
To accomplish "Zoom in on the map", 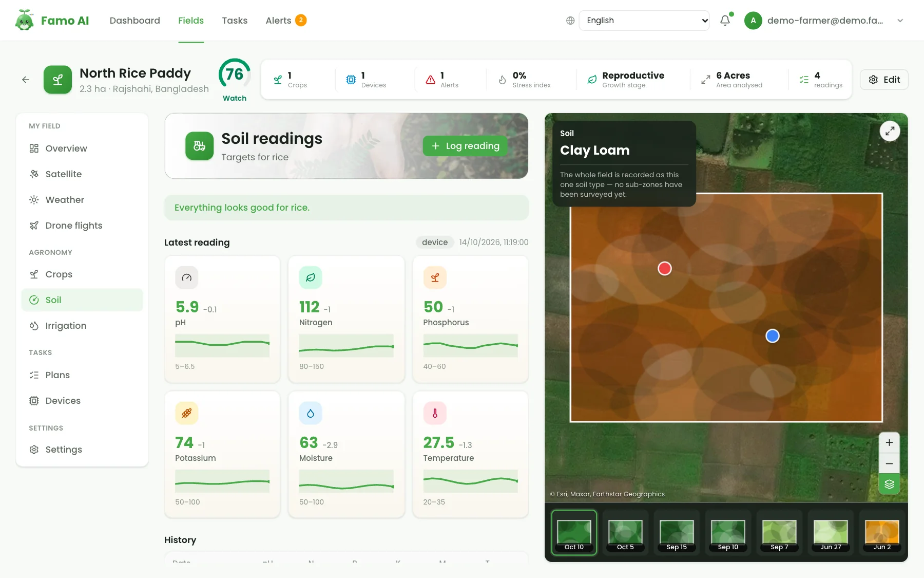I will tap(889, 443).
